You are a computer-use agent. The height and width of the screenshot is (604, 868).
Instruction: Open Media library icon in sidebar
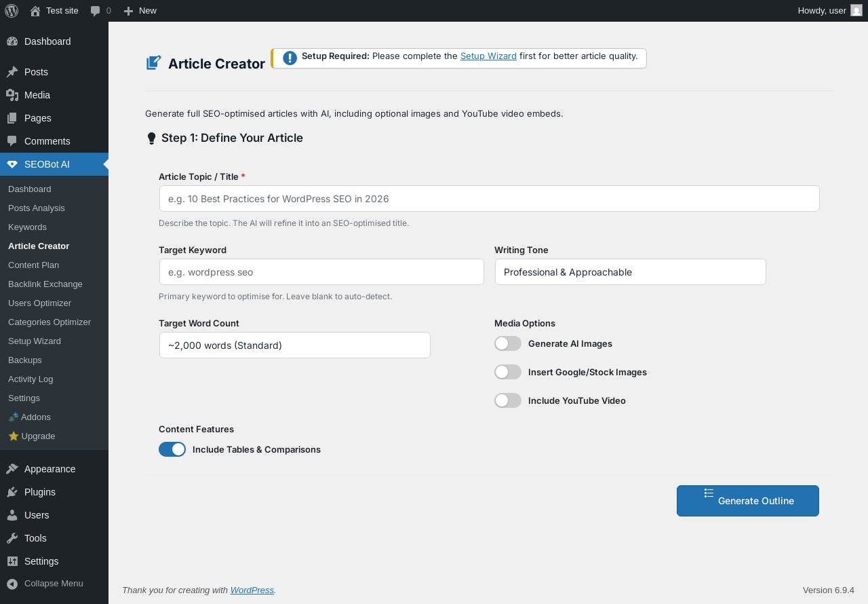pyautogui.click(x=12, y=95)
